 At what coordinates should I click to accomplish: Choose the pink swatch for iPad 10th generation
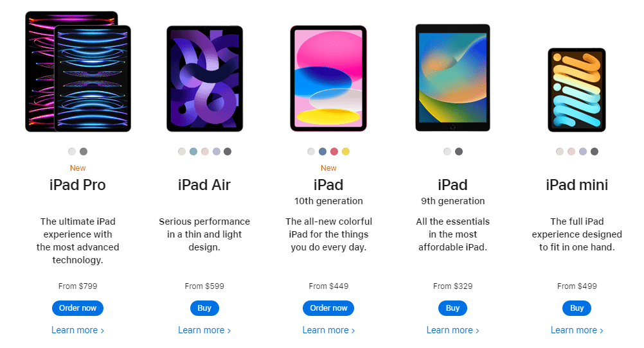pos(334,152)
